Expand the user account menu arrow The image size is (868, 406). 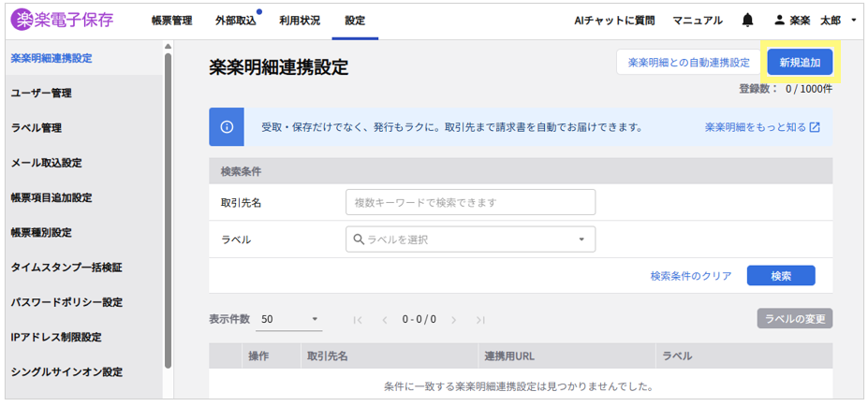point(854,20)
